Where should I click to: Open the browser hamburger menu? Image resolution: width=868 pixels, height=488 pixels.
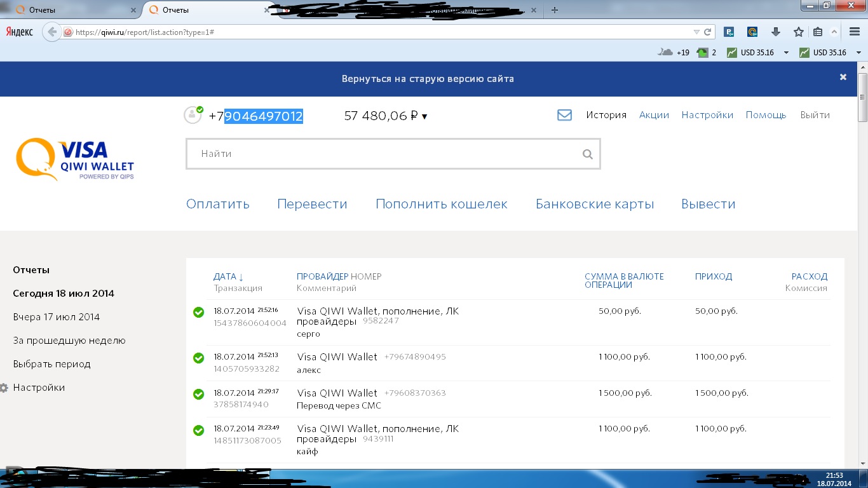pos(855,32)
